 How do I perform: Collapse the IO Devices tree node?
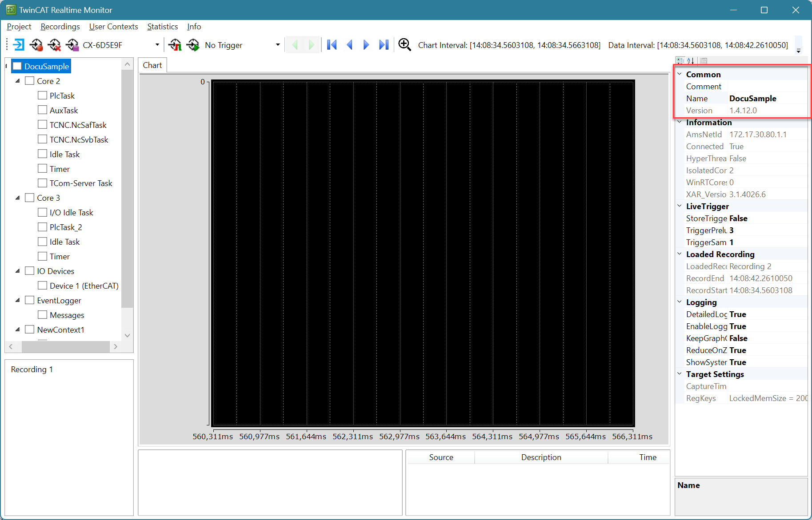[18, 271]
